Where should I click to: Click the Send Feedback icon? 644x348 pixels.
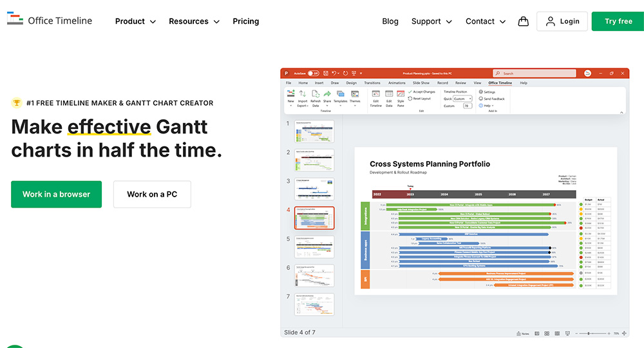pyautogui.click(x=491, y=99)
